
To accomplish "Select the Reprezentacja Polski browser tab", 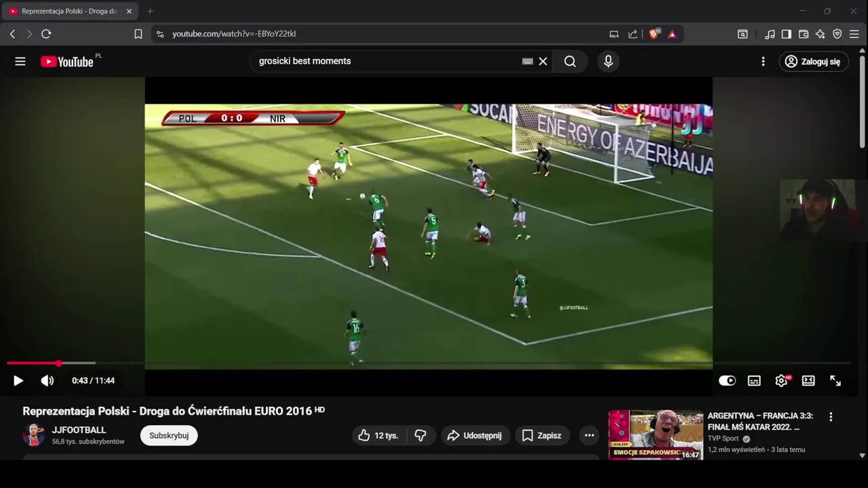I will [x=68, y=12].
